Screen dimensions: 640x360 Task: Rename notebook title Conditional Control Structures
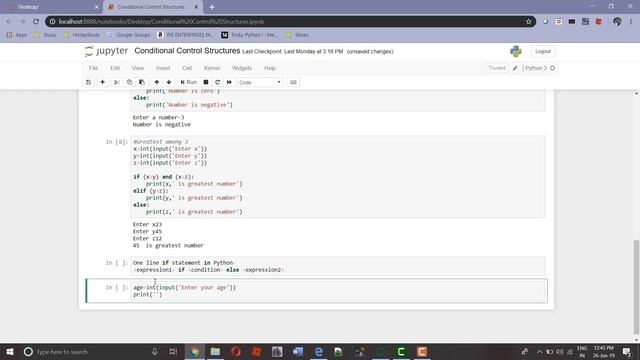click(x=187, y=51)
